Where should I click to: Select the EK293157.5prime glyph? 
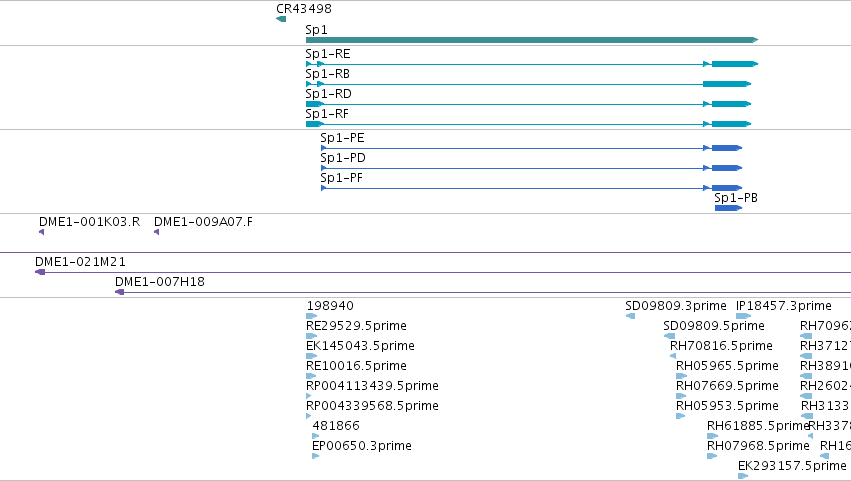pyautogui.click(x=743, y=476)
